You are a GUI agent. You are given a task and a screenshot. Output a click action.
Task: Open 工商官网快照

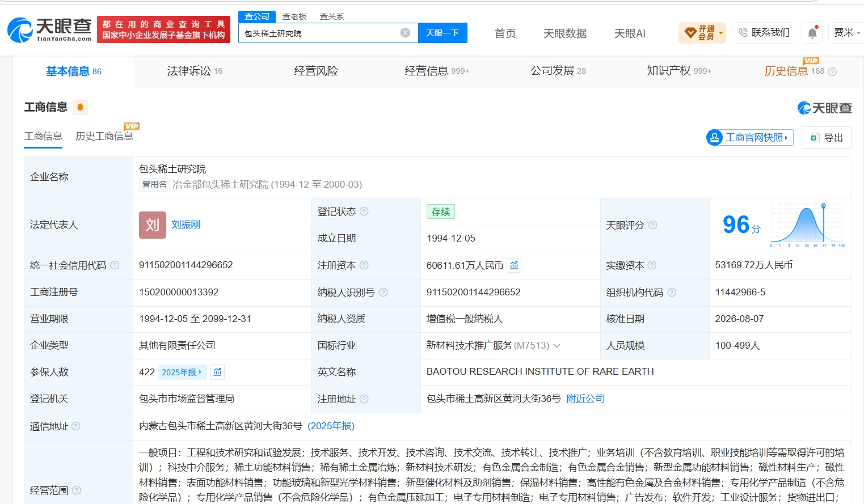750,138
